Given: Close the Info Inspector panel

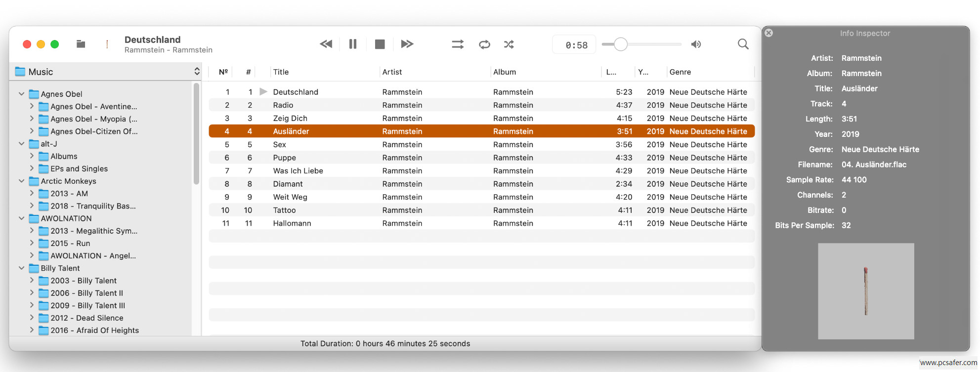Looking at the screenshot, I should [x=768, y=33].
